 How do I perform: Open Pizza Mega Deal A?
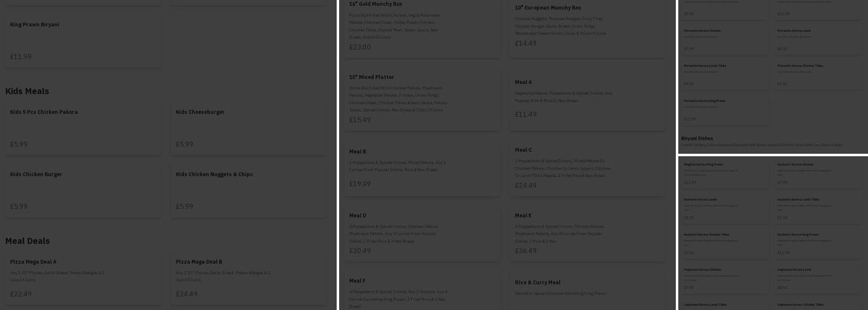(82, 277)
